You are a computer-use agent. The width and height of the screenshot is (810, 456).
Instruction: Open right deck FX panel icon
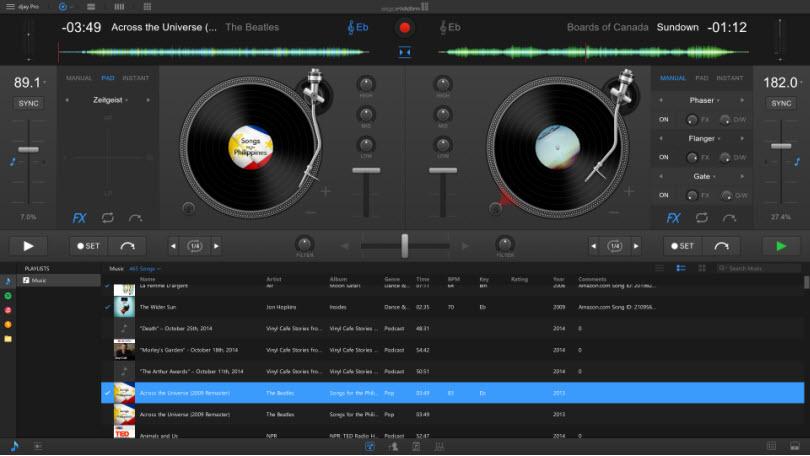(673, 218)
